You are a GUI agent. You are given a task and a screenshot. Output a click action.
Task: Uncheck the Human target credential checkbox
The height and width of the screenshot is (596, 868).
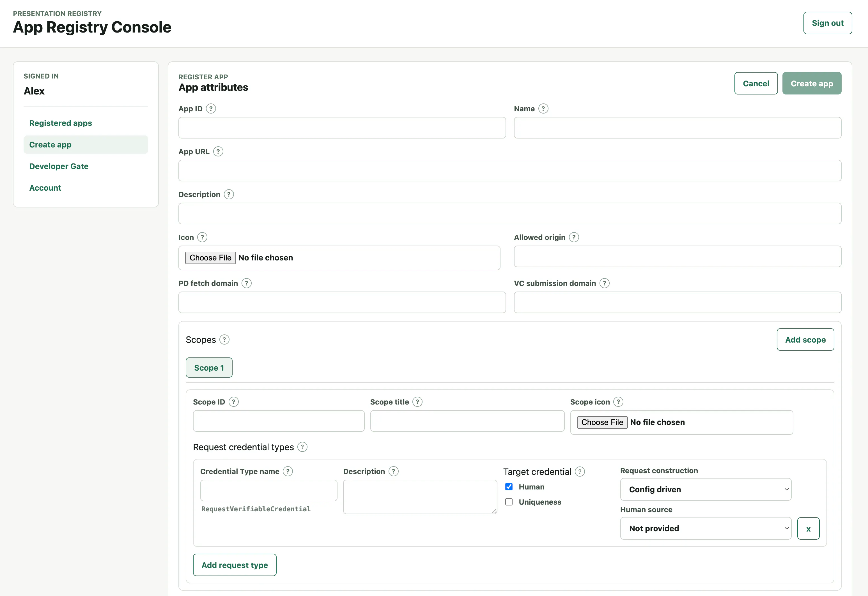tap(509, 487)
